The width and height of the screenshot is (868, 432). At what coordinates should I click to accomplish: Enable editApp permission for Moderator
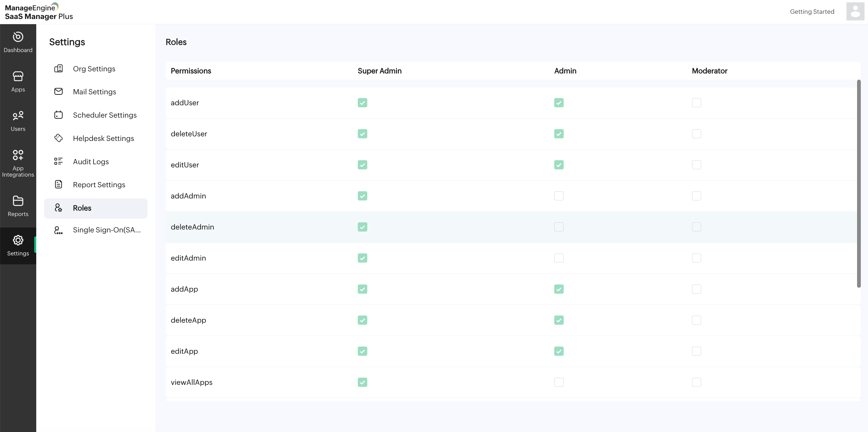(x=696, y=351)
